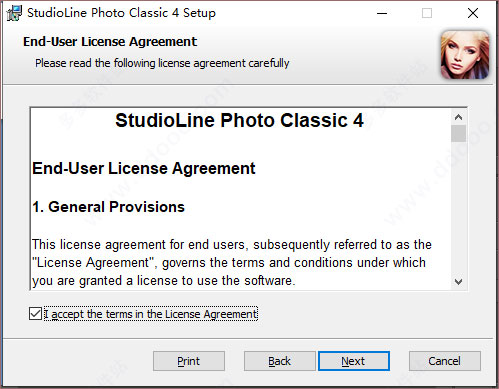Click the disabled maximize button
The height and width of the screenshot is (389, 499).
click(x=427, y=13)
